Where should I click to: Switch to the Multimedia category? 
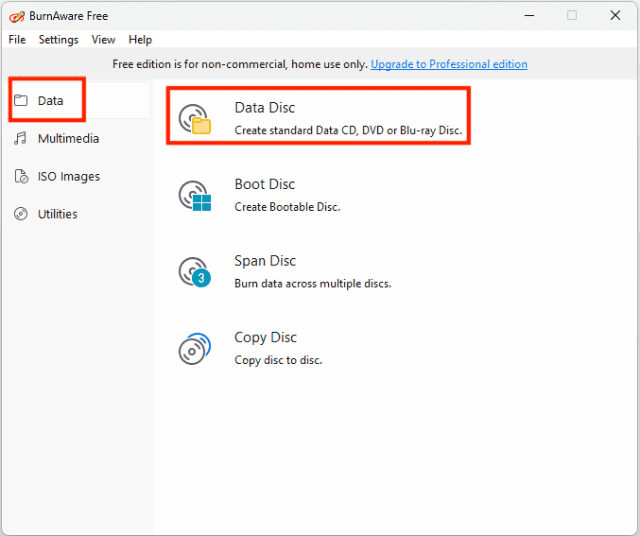pyautogui.click(x=79, y=138)
